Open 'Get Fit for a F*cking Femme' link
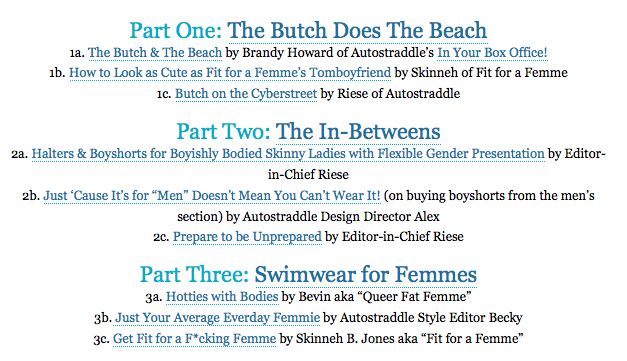627x361 pixels. click(x=194, y=339)
